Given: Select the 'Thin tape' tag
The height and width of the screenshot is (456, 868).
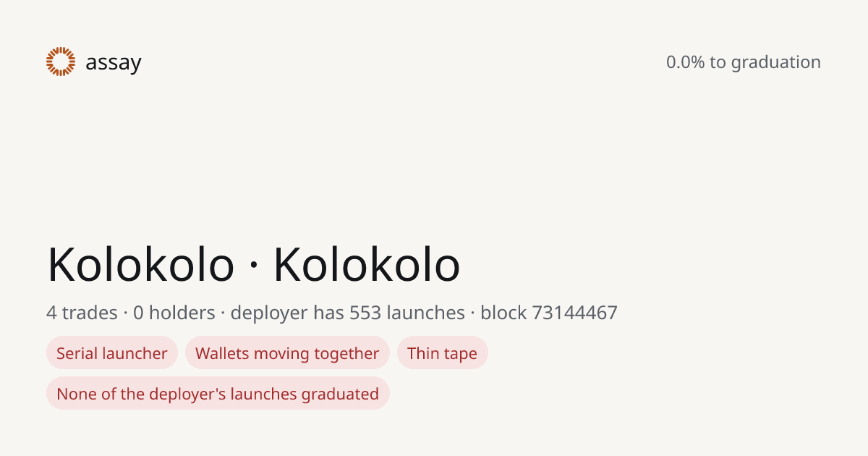Looking at the screenshot, I should point(442,353).
